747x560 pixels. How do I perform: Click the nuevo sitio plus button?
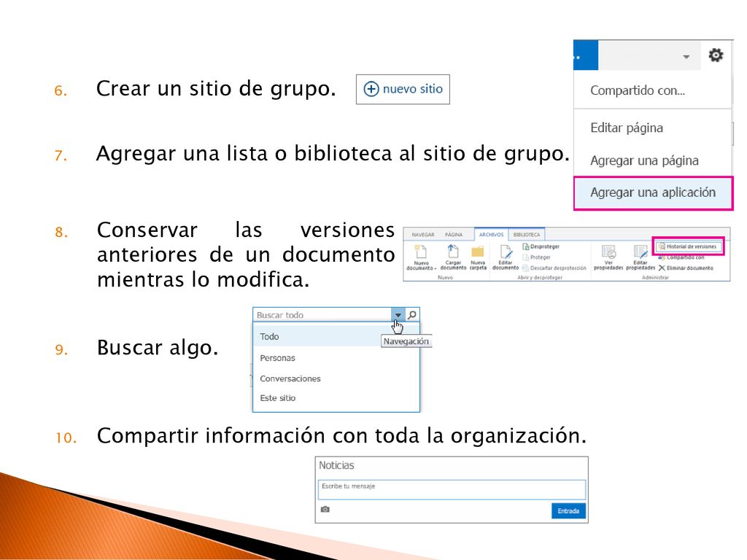tap(403, 89)
